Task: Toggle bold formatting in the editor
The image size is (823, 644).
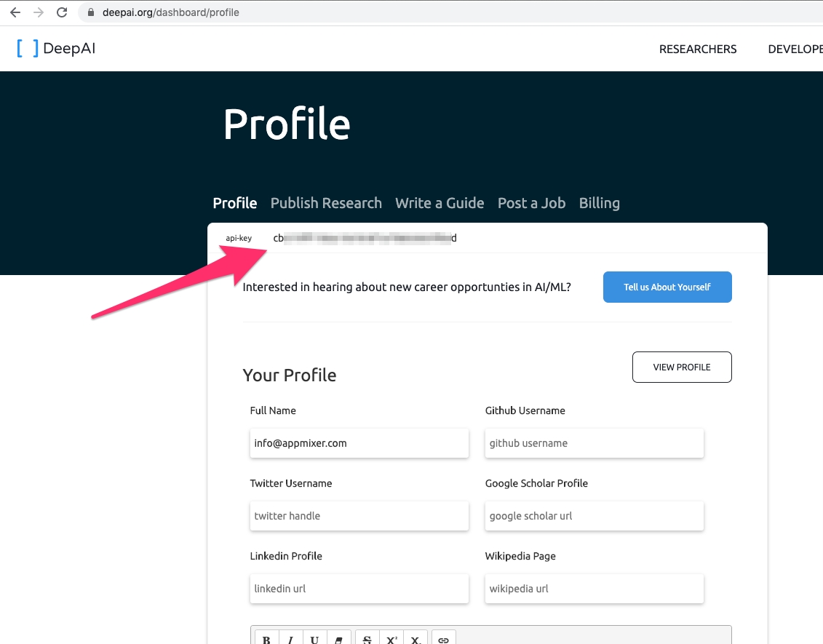Action: (266, 639)
